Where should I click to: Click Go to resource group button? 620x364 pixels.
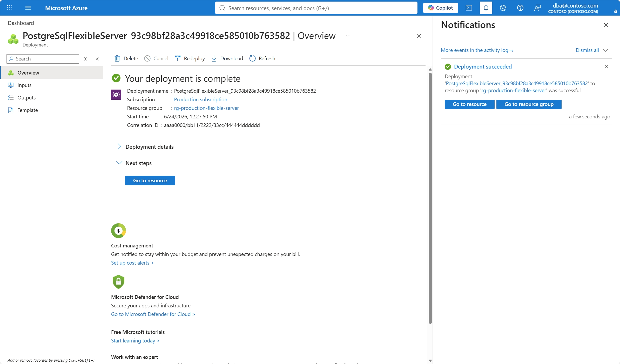tap(529, 104)
